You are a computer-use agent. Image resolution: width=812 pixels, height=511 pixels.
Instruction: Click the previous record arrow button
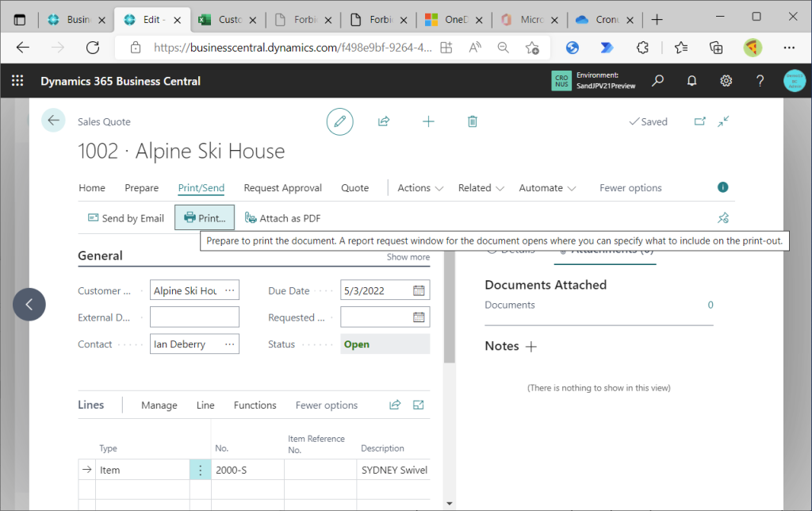click(29, 304)
